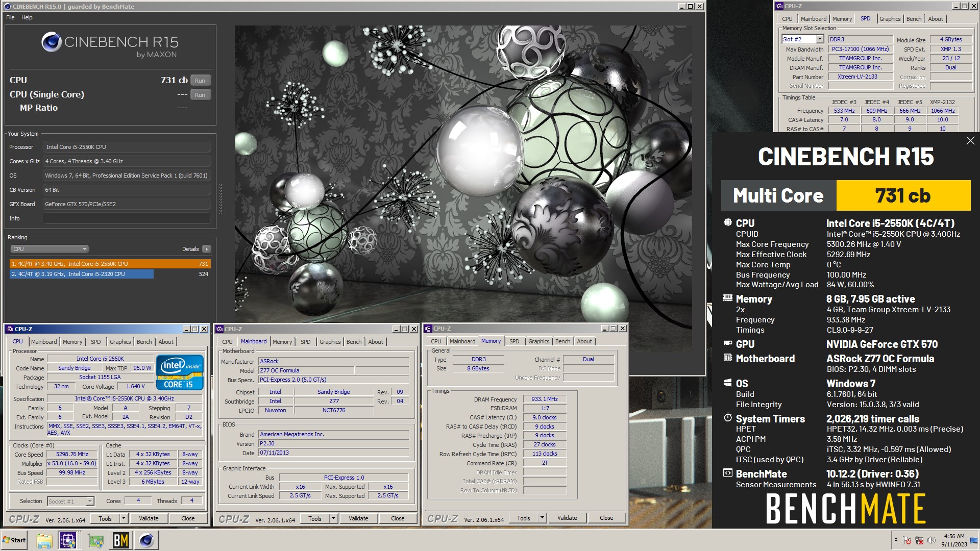Screen dimensions: 980x551
Task: Open CPU tab in third bottom CPU-Z
Action: point(436,341)
